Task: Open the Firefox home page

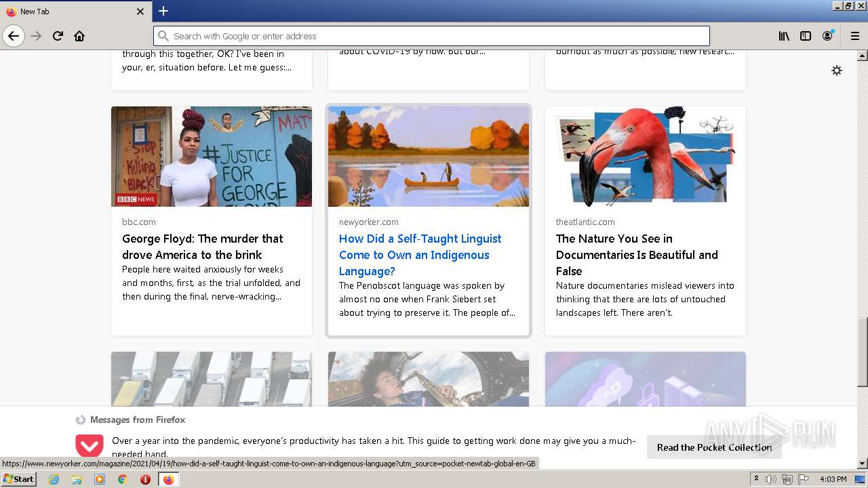Action: [79, 36]
